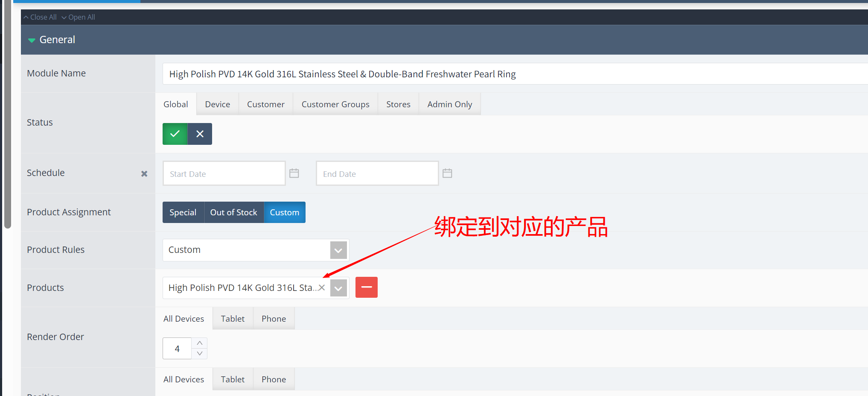868x396 pixels.
Task: Select Special product assignment
Action: point(183,212)
